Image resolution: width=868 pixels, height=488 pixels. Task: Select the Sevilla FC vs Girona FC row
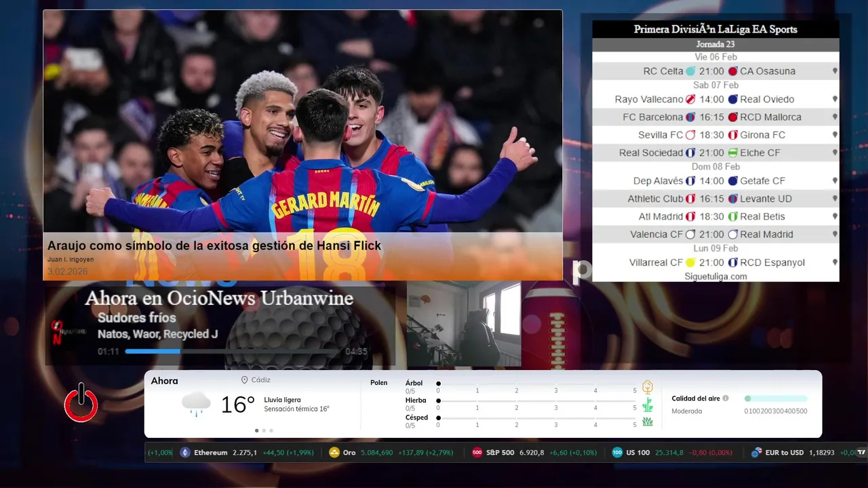715,135
